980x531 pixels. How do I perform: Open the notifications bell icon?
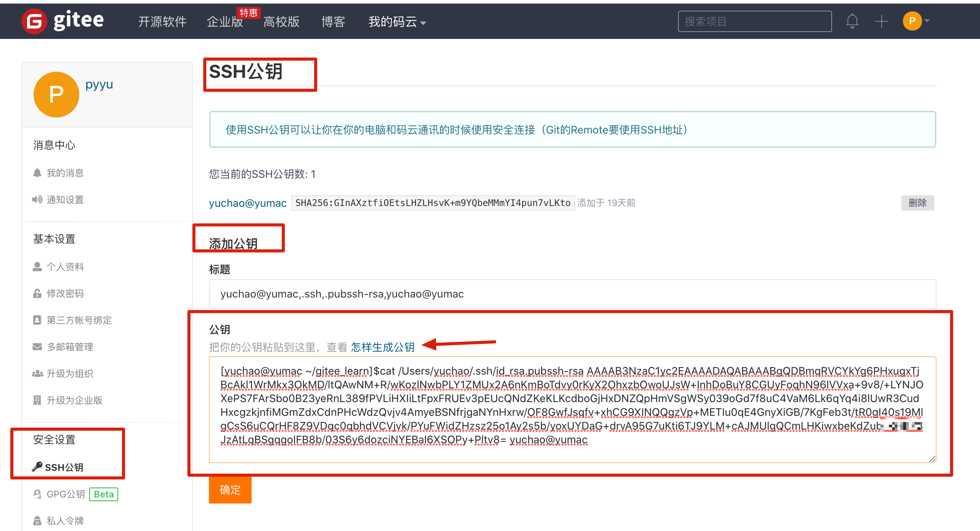click(852, 21)
